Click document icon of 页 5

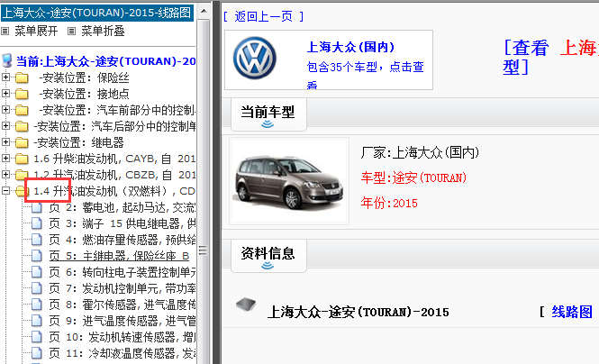[37, 256]
